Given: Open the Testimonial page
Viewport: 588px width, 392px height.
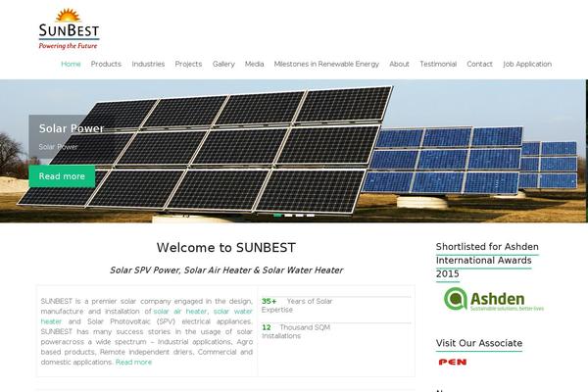Looking at the screenshot, I should click(x=438, y=64).
